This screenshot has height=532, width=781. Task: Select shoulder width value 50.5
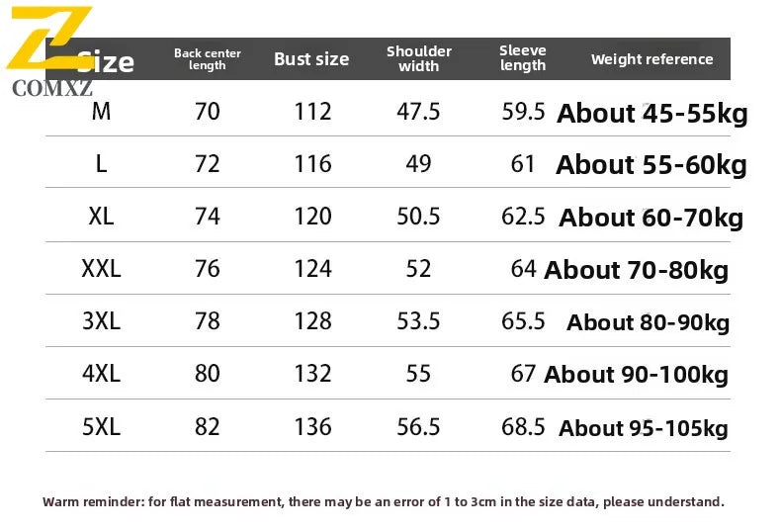point(418,217)
